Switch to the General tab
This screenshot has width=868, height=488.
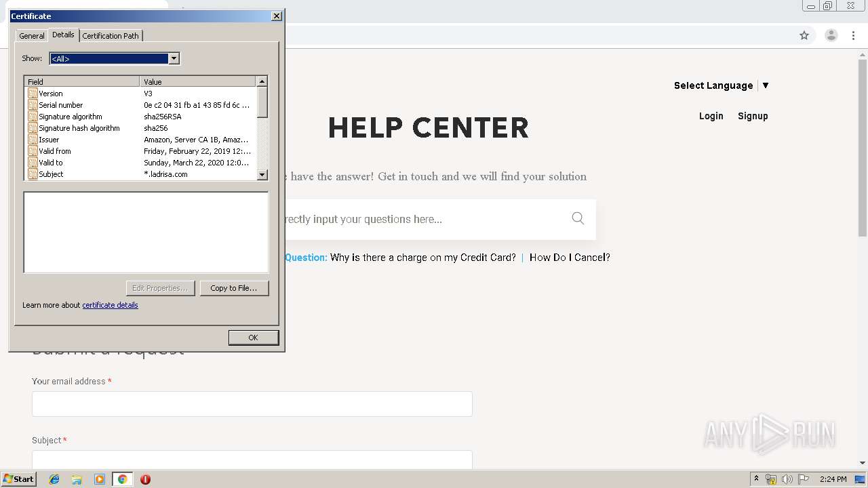pyautogui.click(x=32, y=36)
